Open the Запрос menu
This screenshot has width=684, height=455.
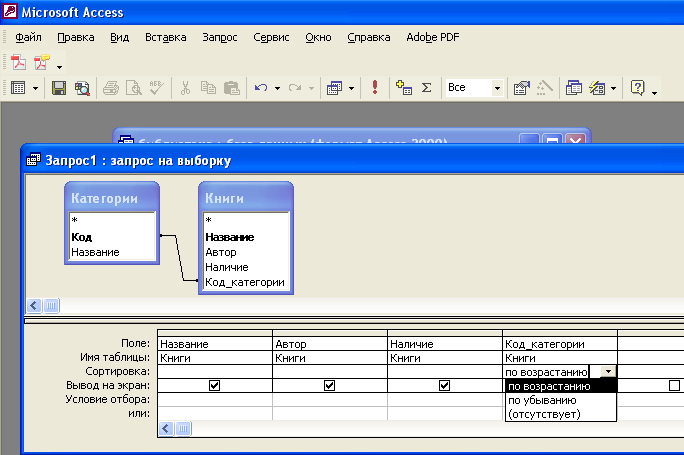(220, 38)
